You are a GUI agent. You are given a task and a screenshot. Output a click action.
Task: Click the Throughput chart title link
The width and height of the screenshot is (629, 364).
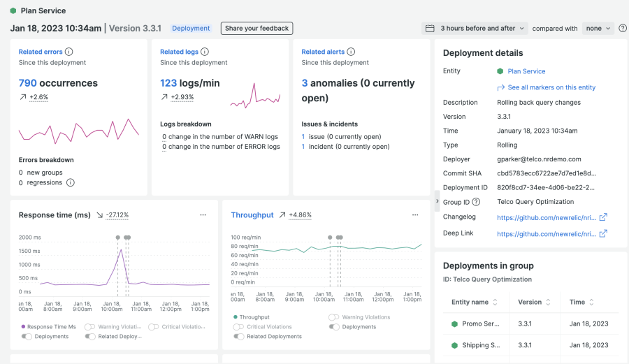point(252,215)
